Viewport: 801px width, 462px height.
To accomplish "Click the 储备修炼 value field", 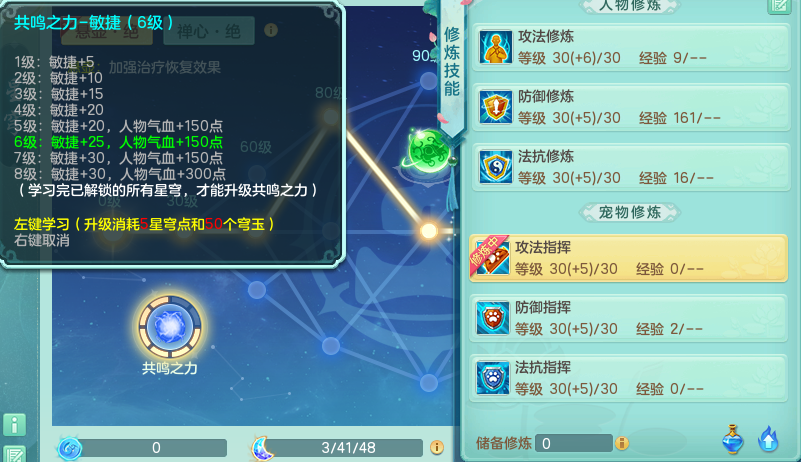I will pos(574,443).
